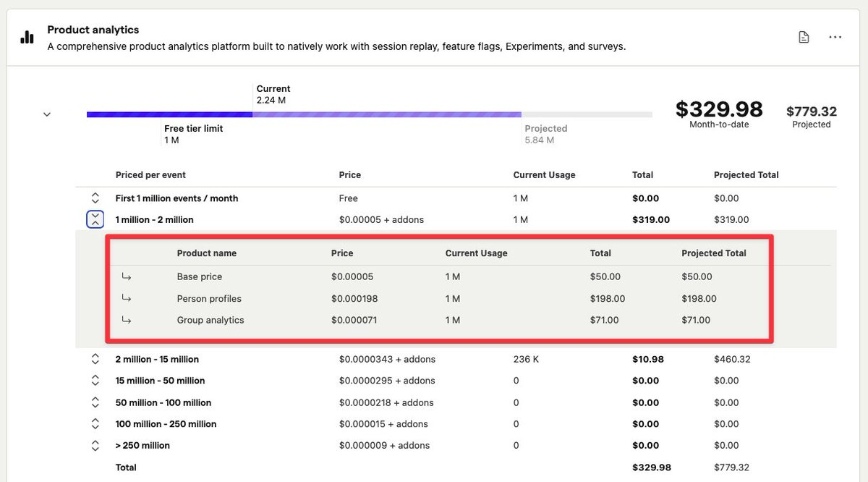Screen dimensions: 868x482
Task: Click the Priced per event column header
Action: (x=150, y=175)
